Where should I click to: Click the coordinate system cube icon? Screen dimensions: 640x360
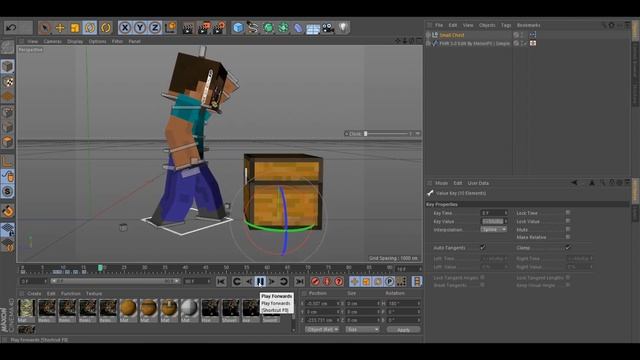[170, 28]
